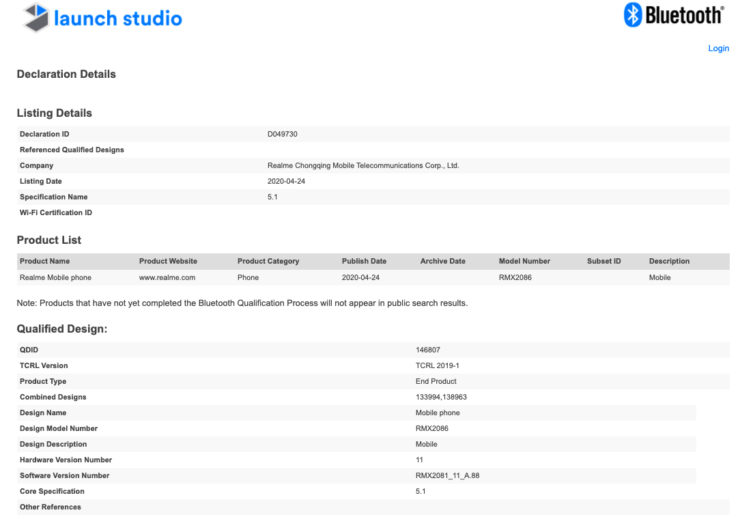Select the Phone category cell
Viewport: 740px width, 517px height.
coord(248,278)
